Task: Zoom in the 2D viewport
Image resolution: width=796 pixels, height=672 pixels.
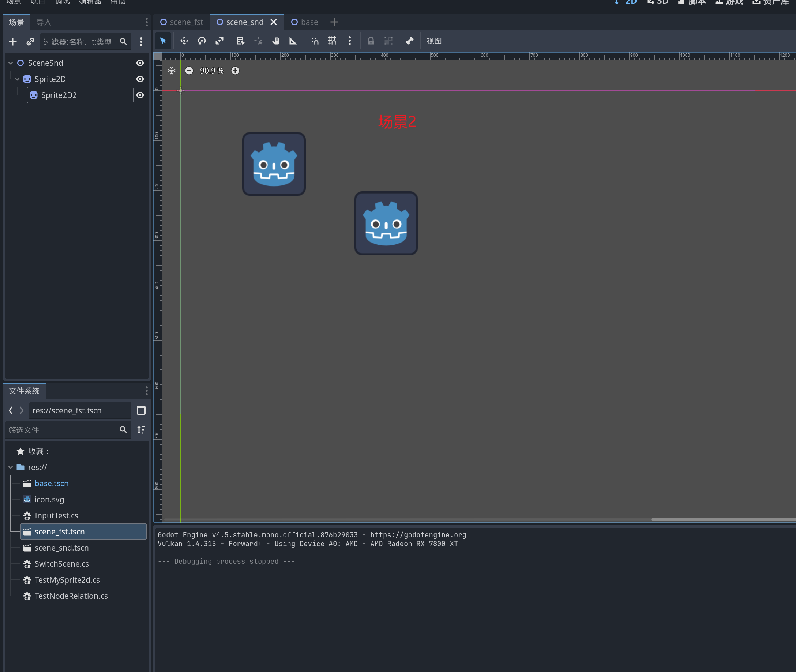Action: tap(235, 71)
